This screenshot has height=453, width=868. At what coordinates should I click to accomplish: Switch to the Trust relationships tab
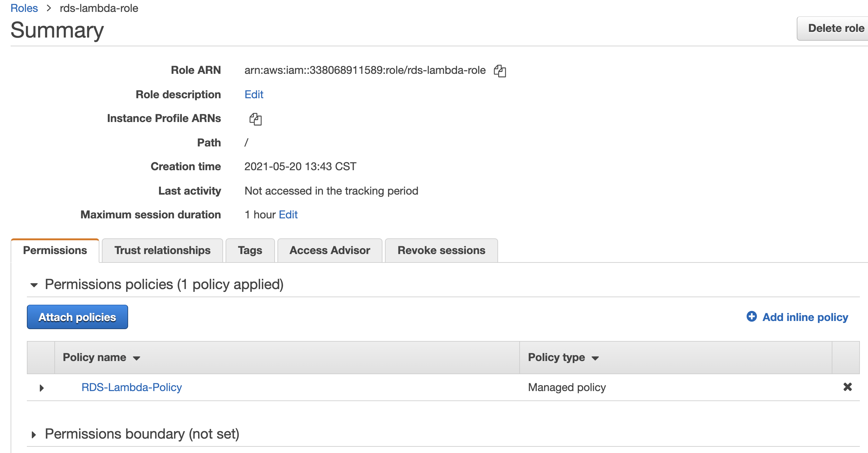tap(162, 250)
